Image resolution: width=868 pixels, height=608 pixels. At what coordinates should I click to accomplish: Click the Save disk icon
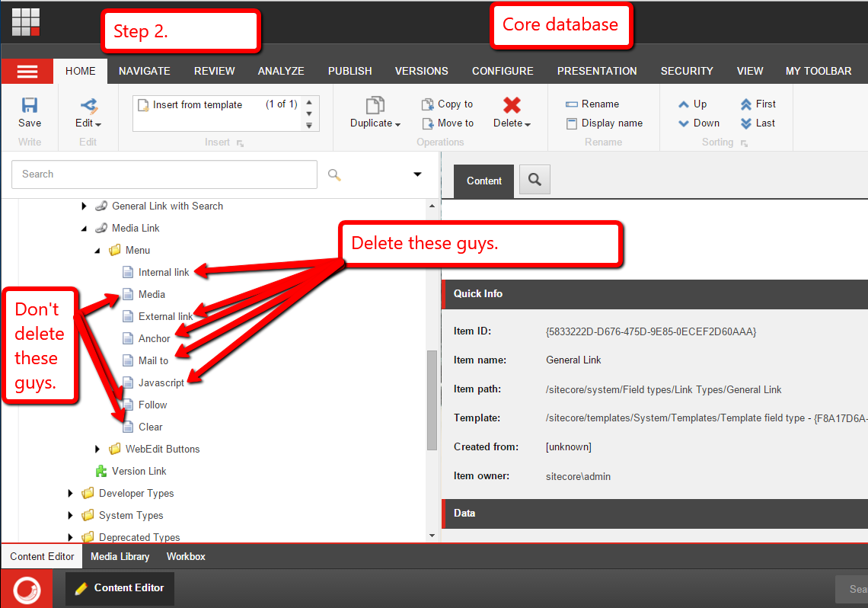[30, 105]
